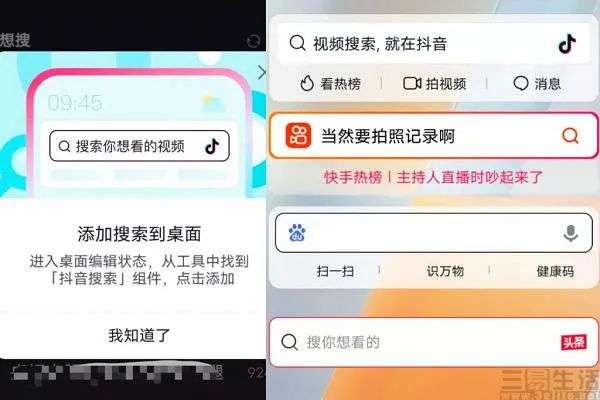Screen dimensions: 600x400
Task: Tap orange search icon in Kuaishou widget
Action: tap(570, 136)
